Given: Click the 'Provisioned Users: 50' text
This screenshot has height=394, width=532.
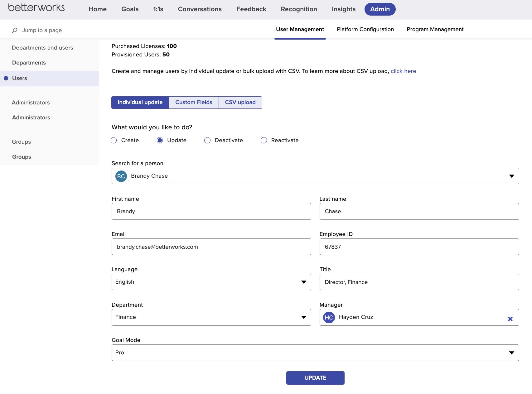Looking at the screenshot, I should [141, 55].
